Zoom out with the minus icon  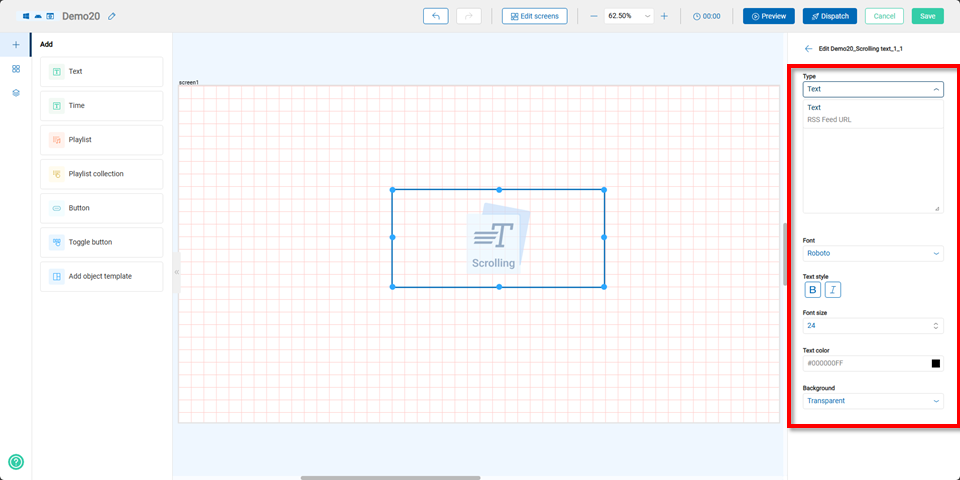click(593, 16)
